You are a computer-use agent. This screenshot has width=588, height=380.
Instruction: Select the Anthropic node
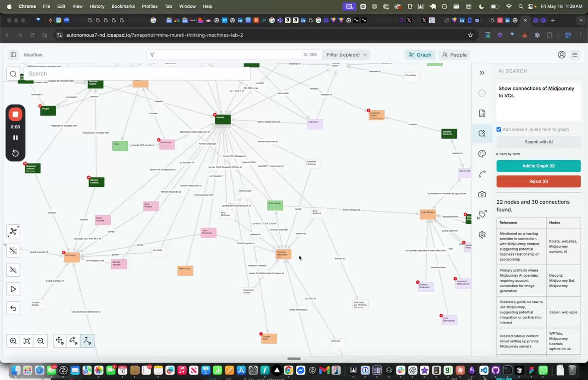[72, 257]
